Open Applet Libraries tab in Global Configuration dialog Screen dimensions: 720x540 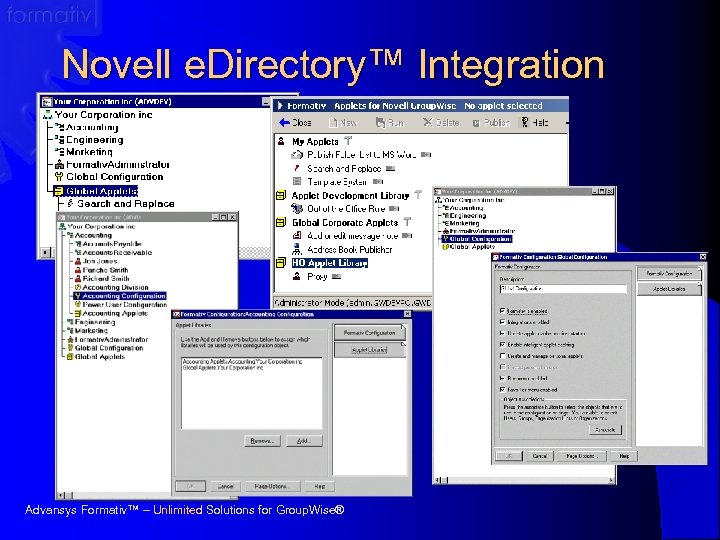(x=669, y=289)
